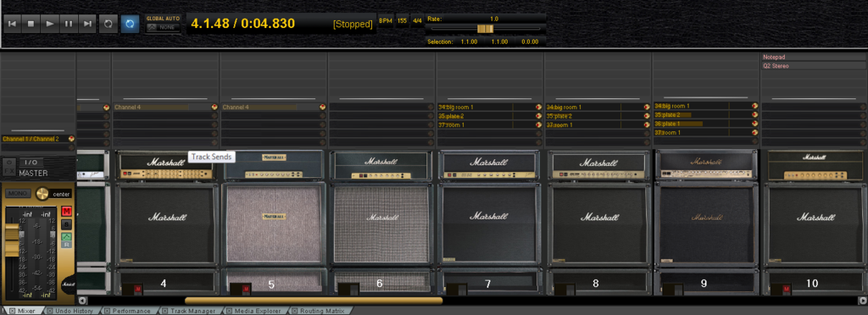Click the Play button in transport
868x315 pixels.
click(x=50, y=24)
